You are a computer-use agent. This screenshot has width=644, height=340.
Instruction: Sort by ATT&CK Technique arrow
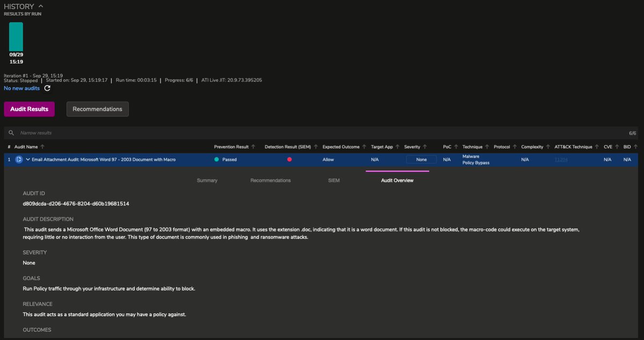pyautogui.click(x=597, y=147)
